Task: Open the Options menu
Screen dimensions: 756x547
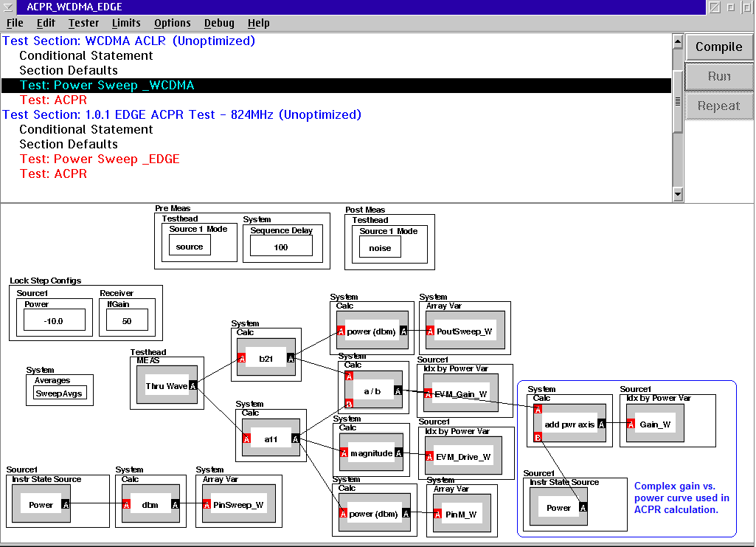Action: 172,23
